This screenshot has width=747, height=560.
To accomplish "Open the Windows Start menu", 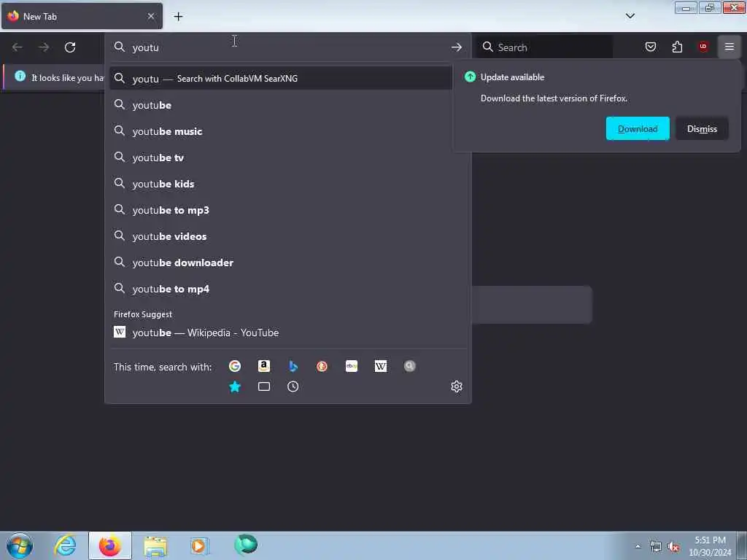I will (x=20, y=545).
